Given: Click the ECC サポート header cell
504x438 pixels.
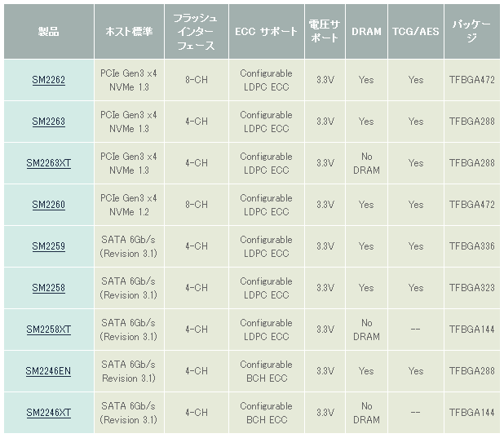Looking at the screenshot, I should coord(266,32).
